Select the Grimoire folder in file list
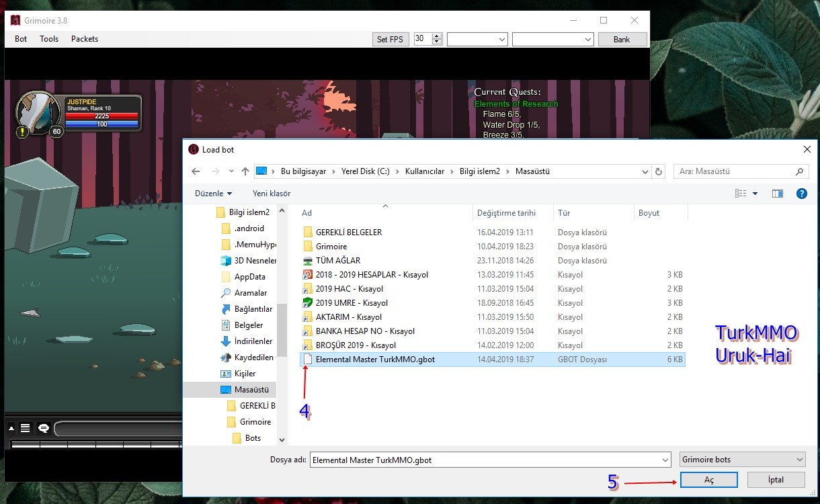This screenshot has height=504, width=820. click(492, 247)
